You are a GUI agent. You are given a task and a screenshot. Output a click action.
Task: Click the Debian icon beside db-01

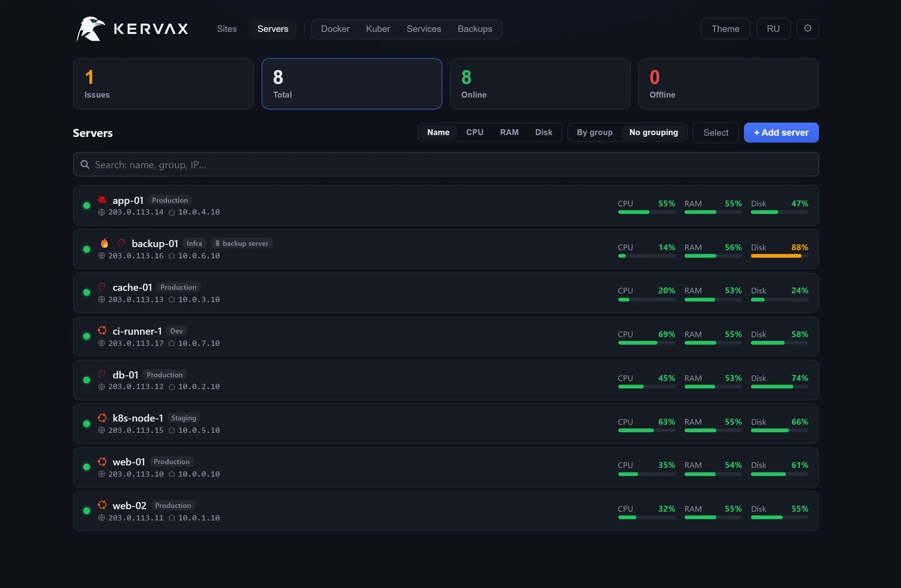click(x=102, y=374)
